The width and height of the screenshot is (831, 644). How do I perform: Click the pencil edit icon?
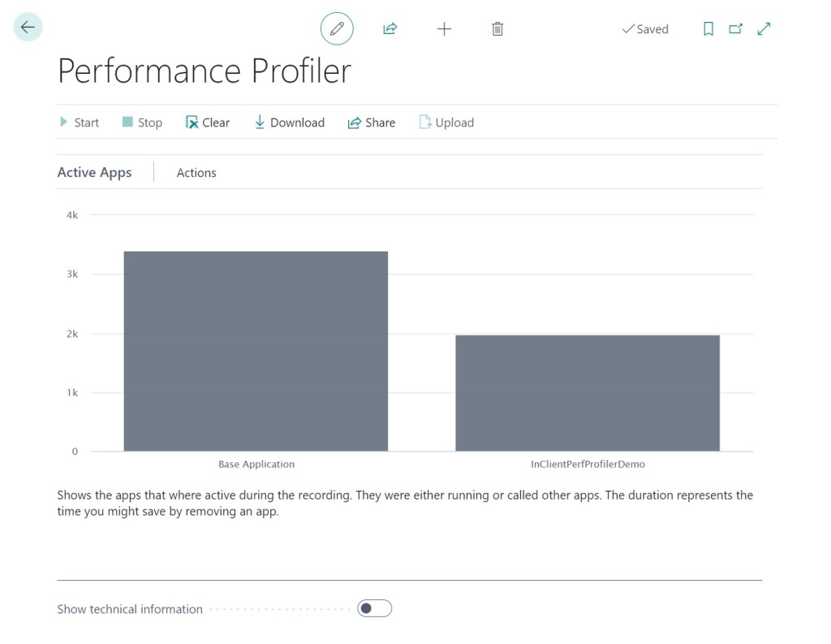click(x=337, y=29)
